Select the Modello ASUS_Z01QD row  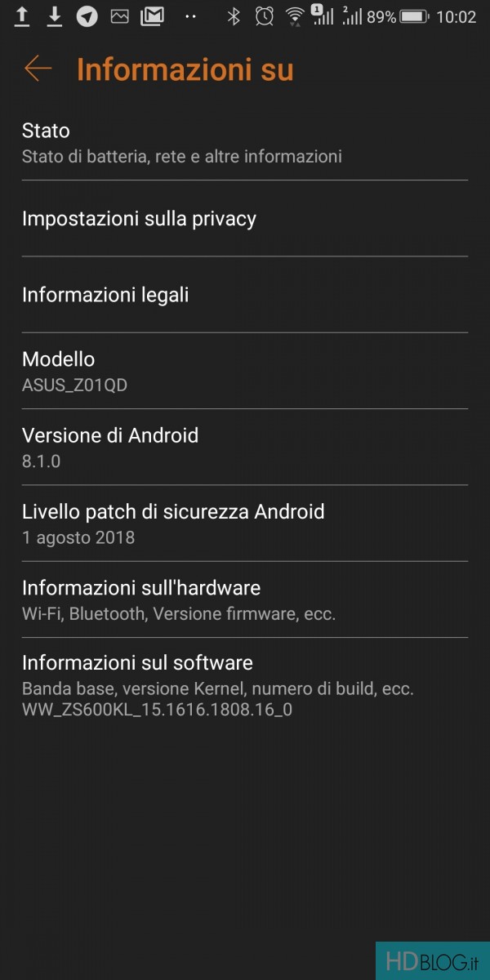[x=245, y=371]
